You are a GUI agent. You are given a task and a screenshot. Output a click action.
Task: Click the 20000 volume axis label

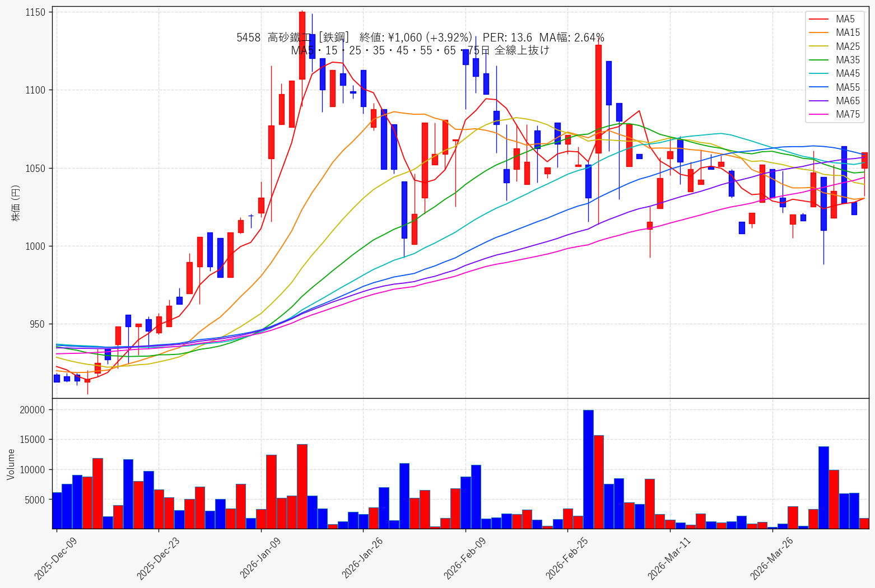(x=32, y=410)
